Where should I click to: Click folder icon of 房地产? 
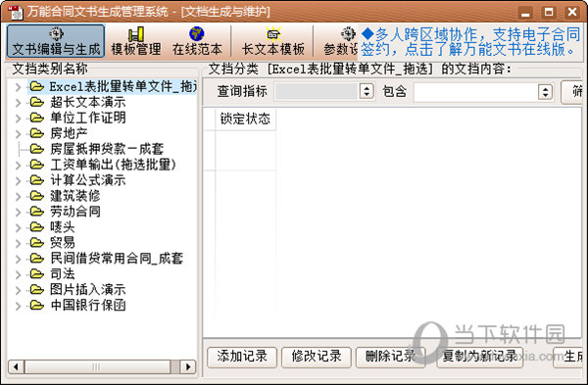point(37,133)
